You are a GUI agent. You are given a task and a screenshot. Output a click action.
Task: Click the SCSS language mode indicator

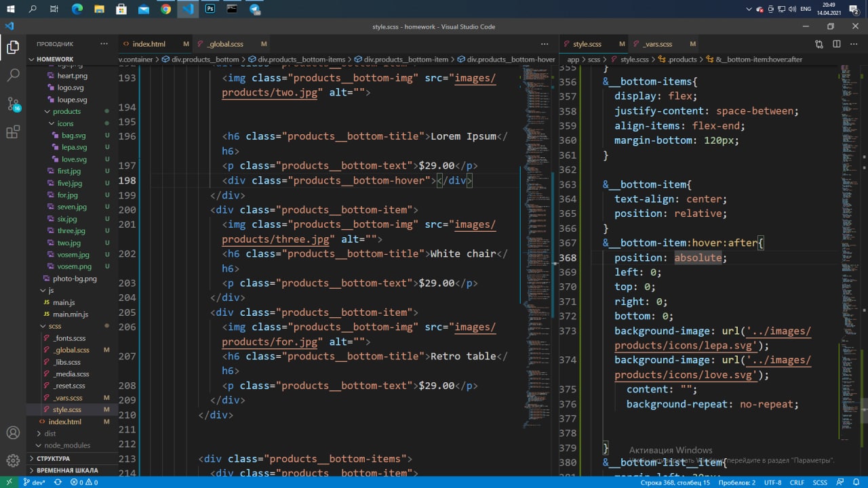(820, 483)
